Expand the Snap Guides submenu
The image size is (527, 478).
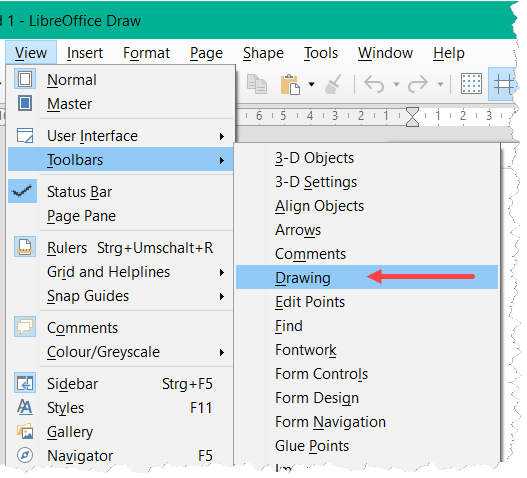(x=120, y=296)
